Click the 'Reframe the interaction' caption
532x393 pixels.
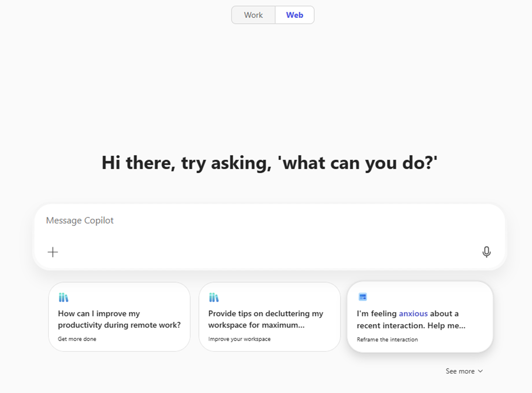[x=387, y=340]
